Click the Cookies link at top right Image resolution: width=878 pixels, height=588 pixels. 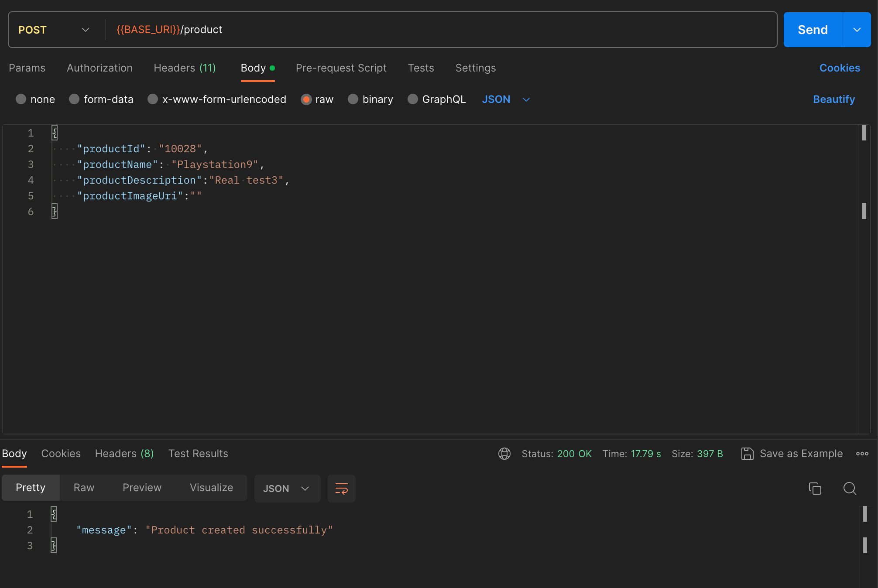[x=839, y=68]
